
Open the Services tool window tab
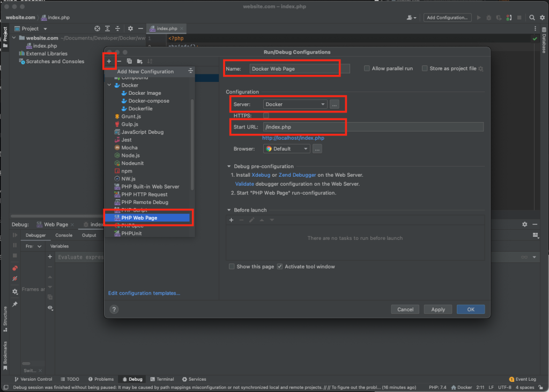(x=194, y=379)
